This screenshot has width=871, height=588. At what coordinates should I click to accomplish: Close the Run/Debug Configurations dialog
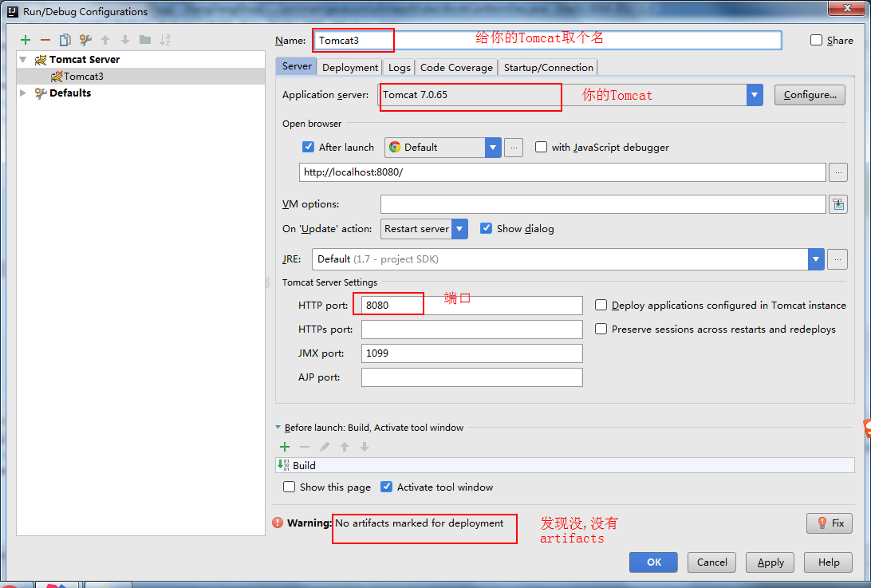(846, 8)
